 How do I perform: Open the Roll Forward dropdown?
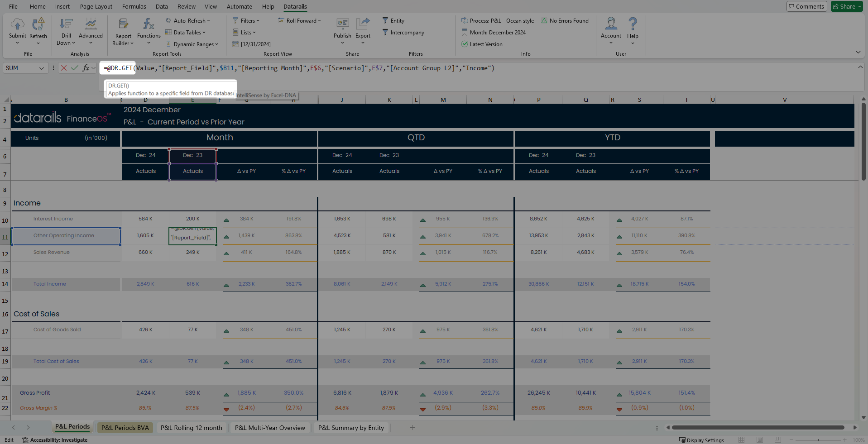(x=299, y=21)
